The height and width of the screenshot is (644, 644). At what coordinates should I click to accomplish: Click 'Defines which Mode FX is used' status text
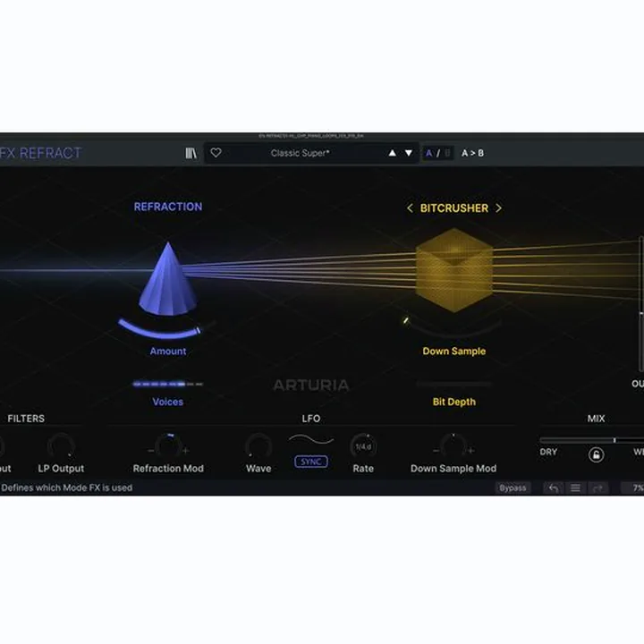point(66,488)
